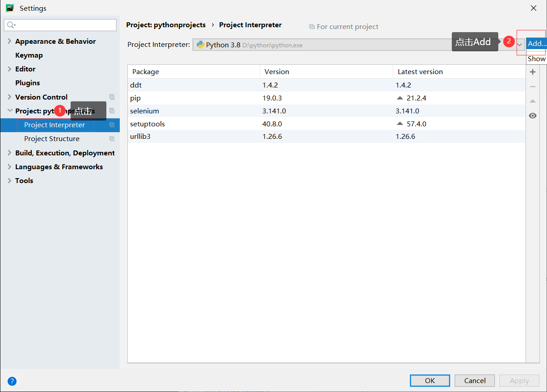The width and height of the screenshot is (547, 392).
Task: Expand the Appearance & Behavior section
Action: [9, 41]
